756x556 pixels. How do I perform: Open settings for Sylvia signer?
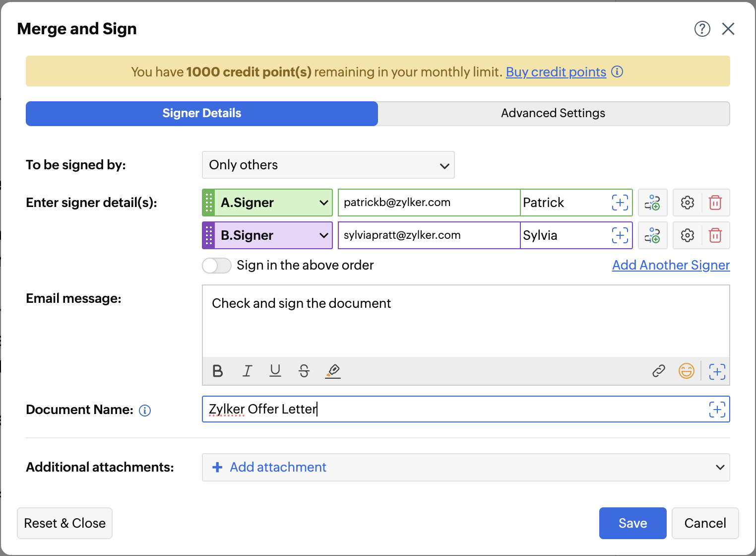click(x=687, y=235)
